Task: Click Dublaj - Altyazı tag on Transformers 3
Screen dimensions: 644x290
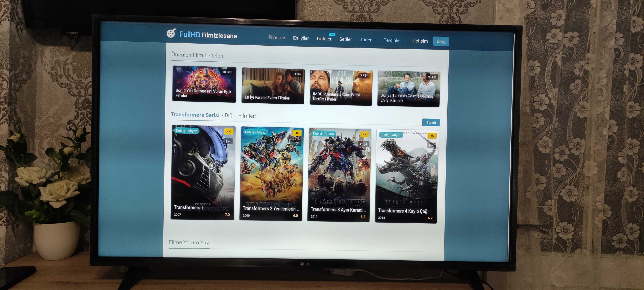Action: tap(323, 134)
